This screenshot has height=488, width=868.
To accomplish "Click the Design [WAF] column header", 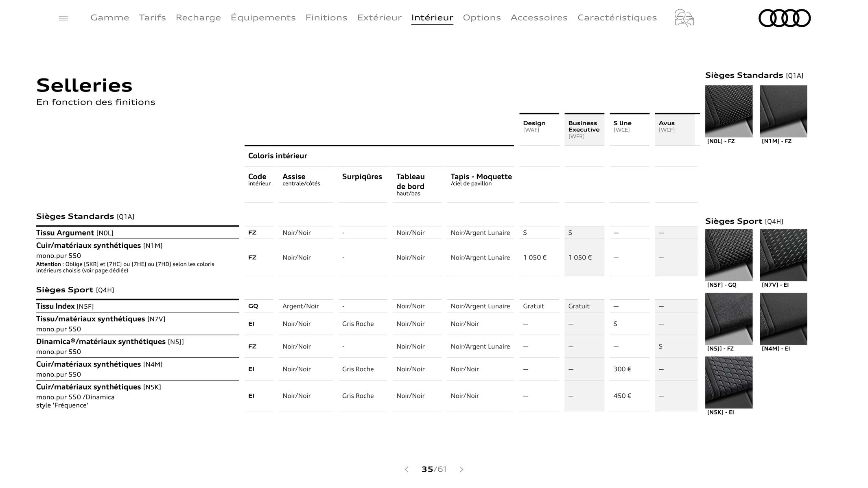I will [539, 129].
